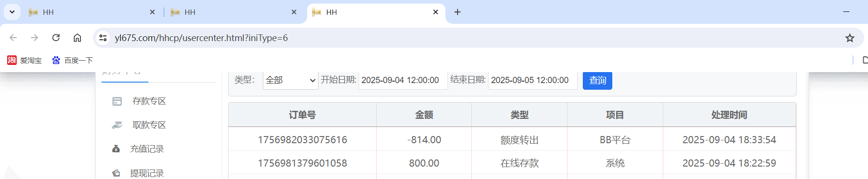Screen dimensions: 868x179
Task: Click the 项目 column header
Action: tap(615, 115)
